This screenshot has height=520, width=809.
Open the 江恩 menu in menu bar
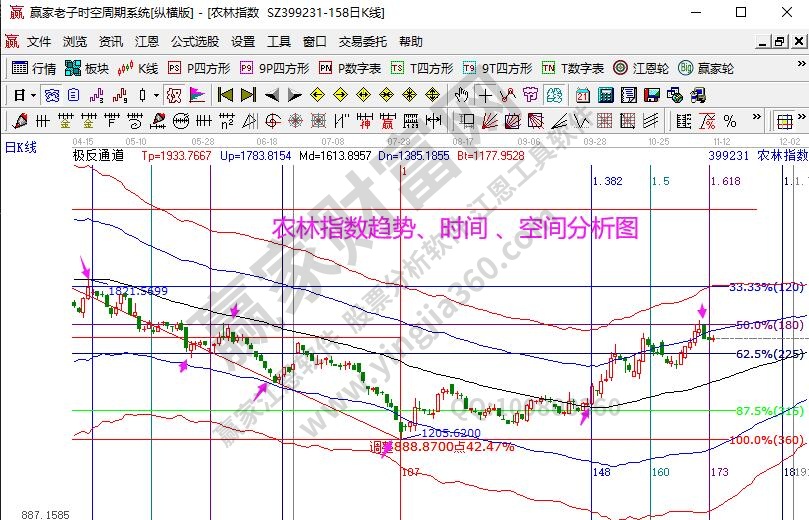[147, 42]
